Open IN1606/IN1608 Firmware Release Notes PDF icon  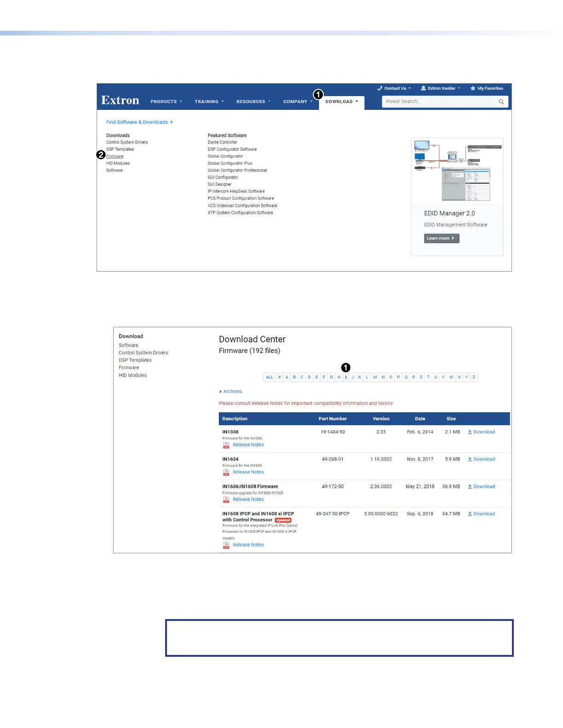tap(226, 500)
